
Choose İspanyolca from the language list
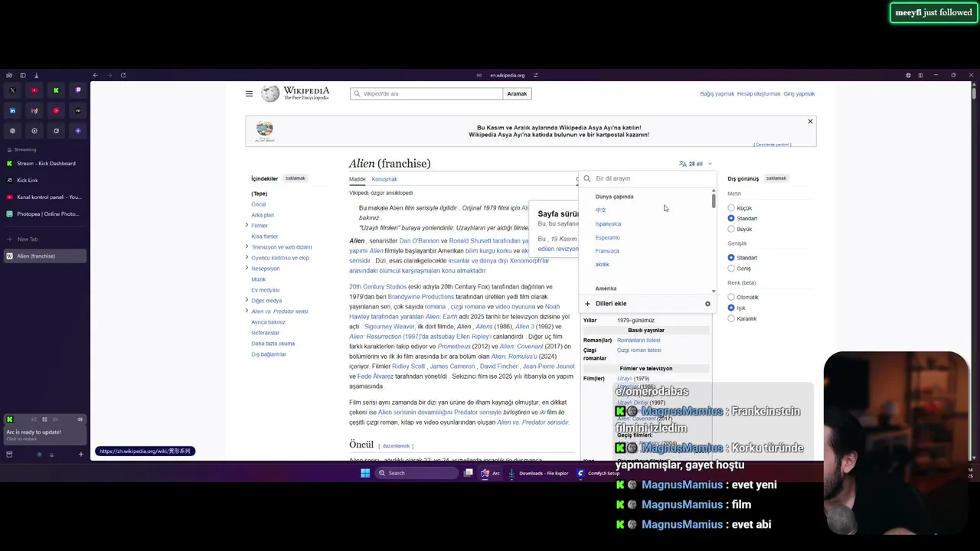pos(608,224)
